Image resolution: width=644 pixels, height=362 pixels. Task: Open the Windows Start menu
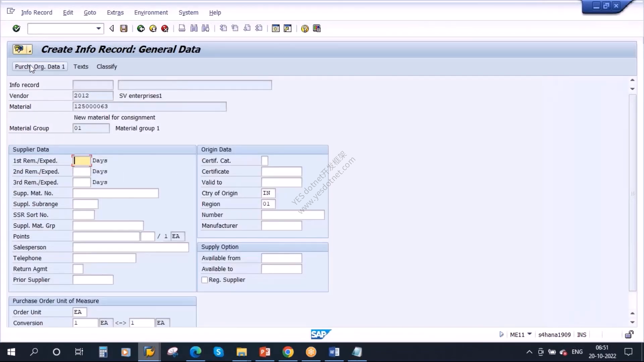coord(11,352)
